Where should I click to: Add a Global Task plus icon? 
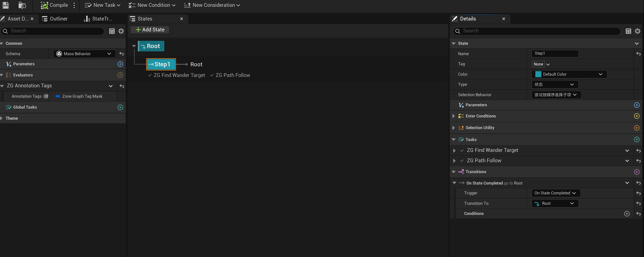(120, 107)
